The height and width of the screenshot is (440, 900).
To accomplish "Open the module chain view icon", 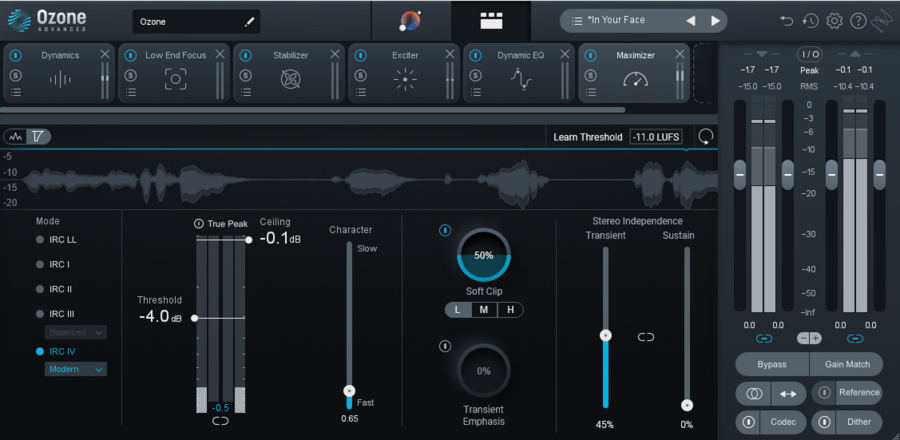I will (x=490, y=21).
